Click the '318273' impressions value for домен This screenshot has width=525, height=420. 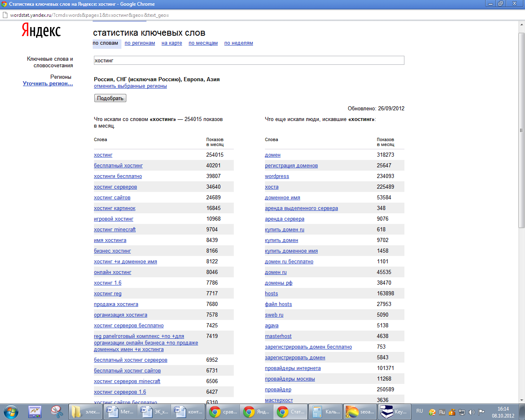(386, 155)
